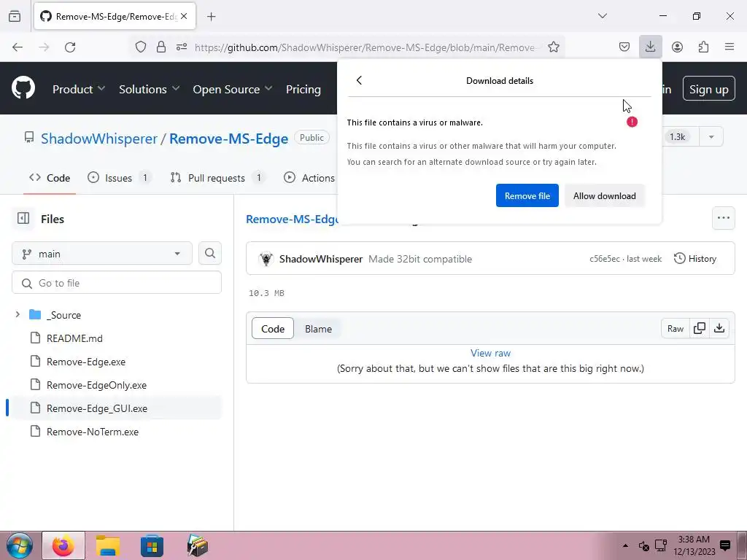Viewport: 747px width, 560px height.
Task: Switch to the Code tab
Action: tap(50, 178)
